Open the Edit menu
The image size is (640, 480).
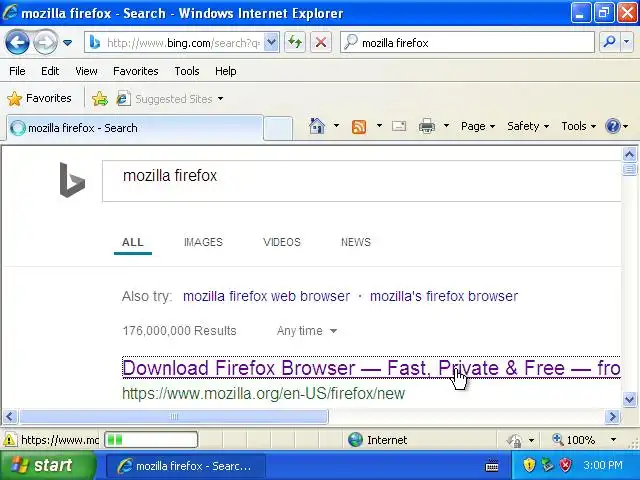[50, 71]
